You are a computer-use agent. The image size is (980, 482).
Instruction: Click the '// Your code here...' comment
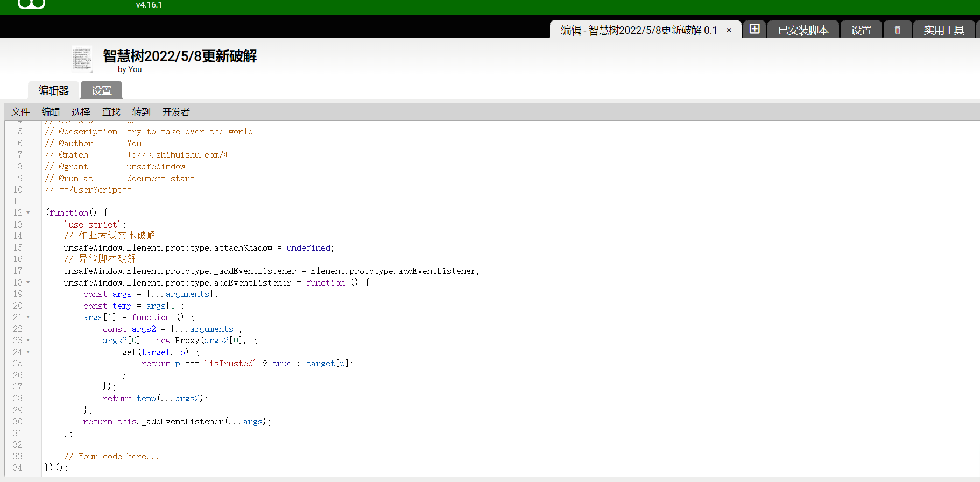[x=111, y=456]
